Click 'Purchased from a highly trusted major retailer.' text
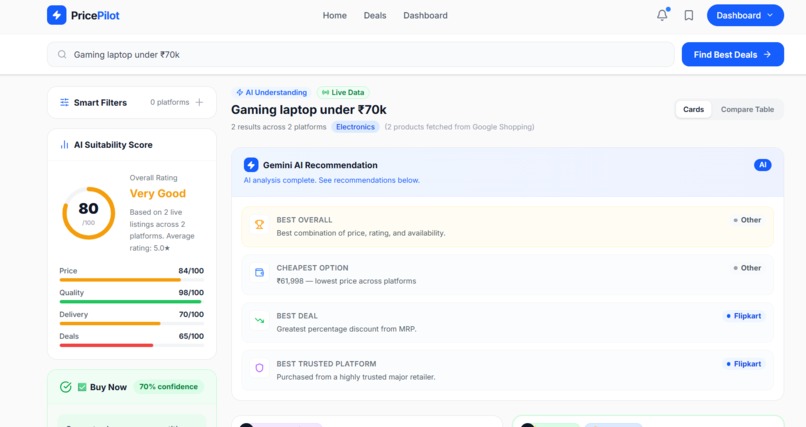This screenshot has width=806, height=427. pos(356,377)
